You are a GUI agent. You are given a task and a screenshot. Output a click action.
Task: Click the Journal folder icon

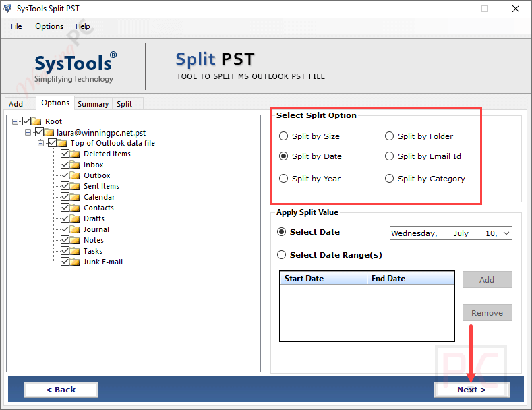pos(75,229)
